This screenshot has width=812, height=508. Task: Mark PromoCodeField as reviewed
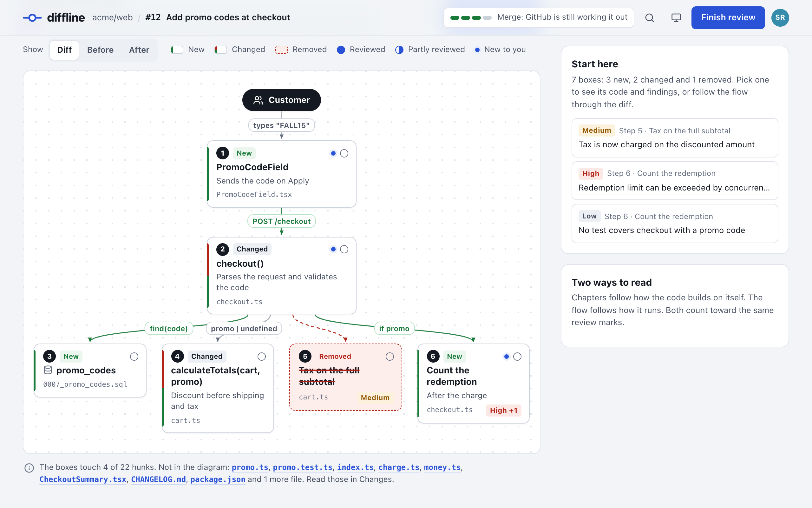tap(344, 154)
